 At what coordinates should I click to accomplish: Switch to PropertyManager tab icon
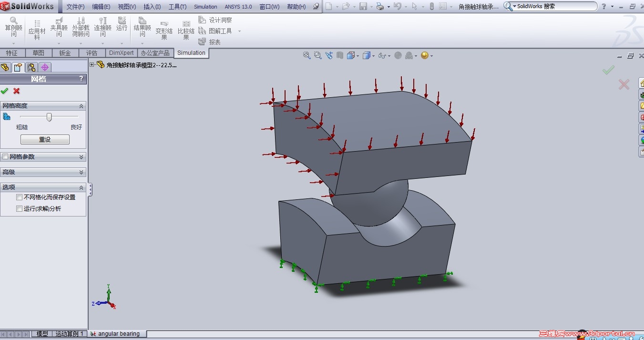tap(18, 67)
